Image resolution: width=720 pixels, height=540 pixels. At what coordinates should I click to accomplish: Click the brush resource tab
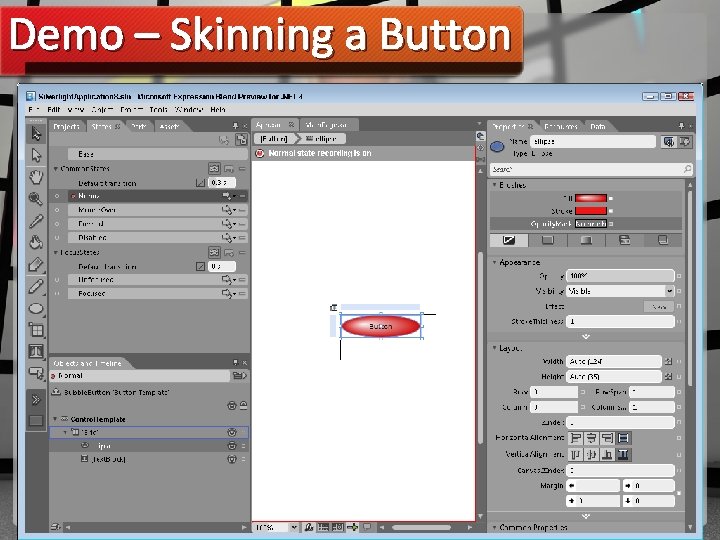click(x=663, y=240)
